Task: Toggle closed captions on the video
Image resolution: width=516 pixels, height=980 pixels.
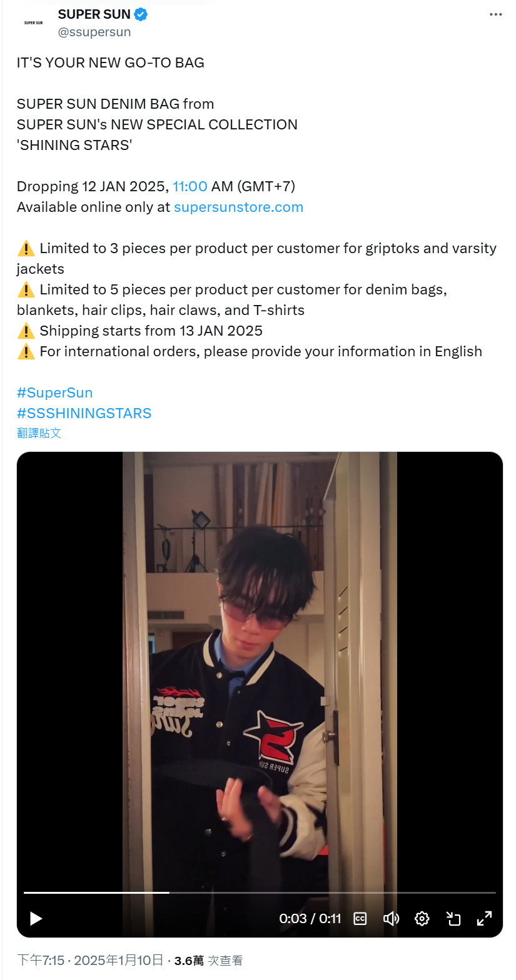Action: click(x=360, y=918)
